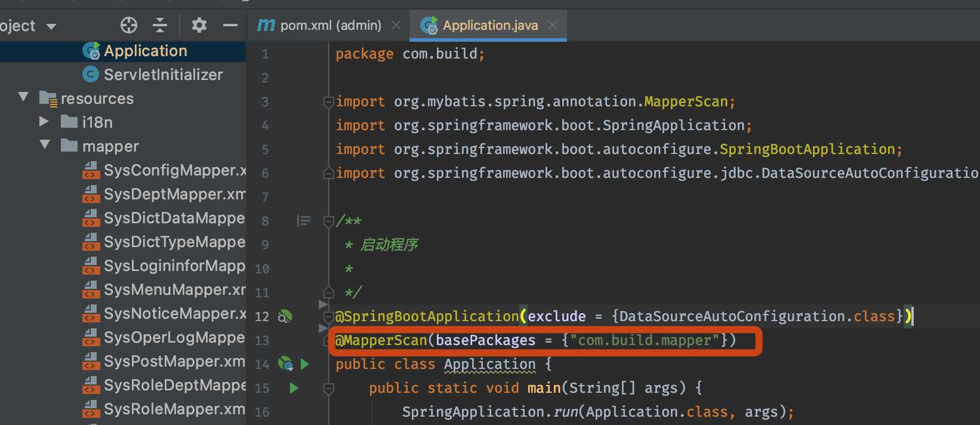Click the SysConfigMapper xml file icon
This screenshot has height=425, width=980.
[x=91, y=170]
